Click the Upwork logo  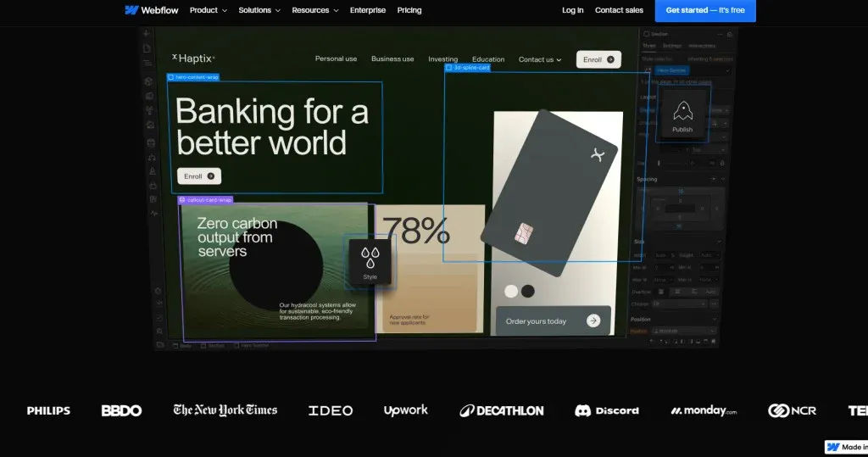406,410
